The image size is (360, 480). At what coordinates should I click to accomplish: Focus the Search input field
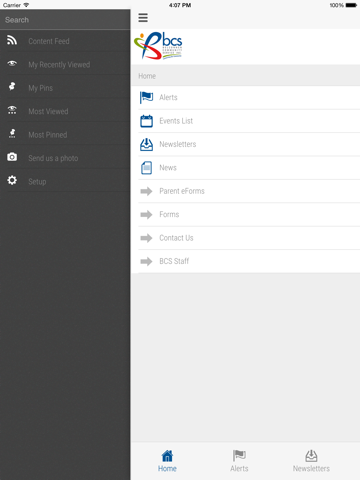[x=65, y=20]
